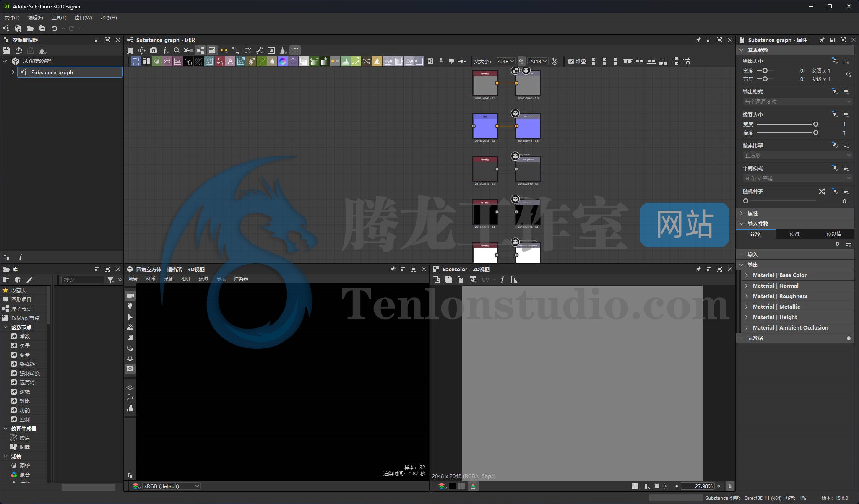Toggle output size width/height link icon
Viewport: 859px width, 504px height.
pos(849,75)
